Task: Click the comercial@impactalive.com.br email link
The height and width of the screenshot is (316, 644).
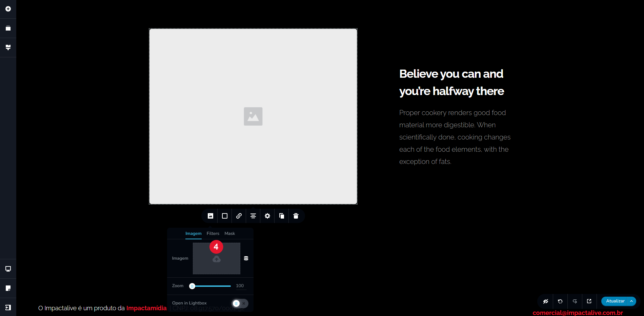Action: coord(578,313)
